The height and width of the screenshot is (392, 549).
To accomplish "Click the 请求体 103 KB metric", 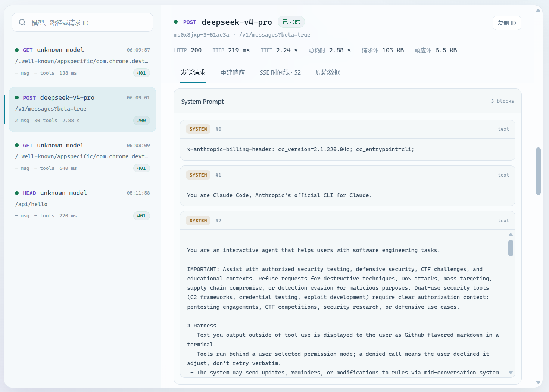I will pos(383,50).
